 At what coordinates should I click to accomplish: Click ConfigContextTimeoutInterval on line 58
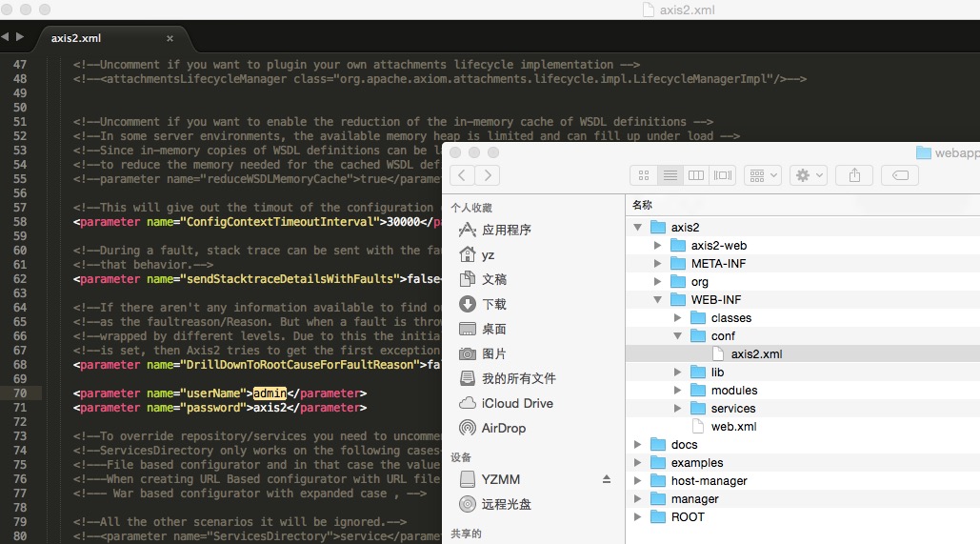(279, 222)
